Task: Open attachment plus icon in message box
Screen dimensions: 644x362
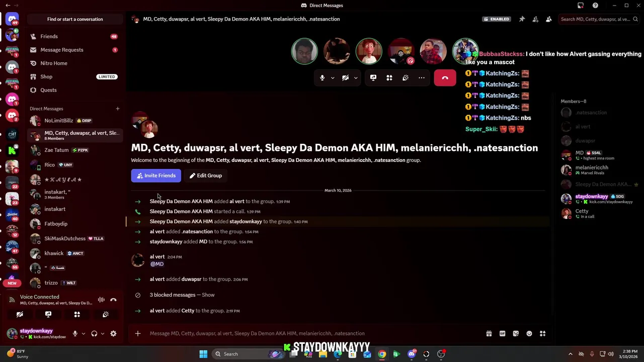Action: tap(137, 333)
